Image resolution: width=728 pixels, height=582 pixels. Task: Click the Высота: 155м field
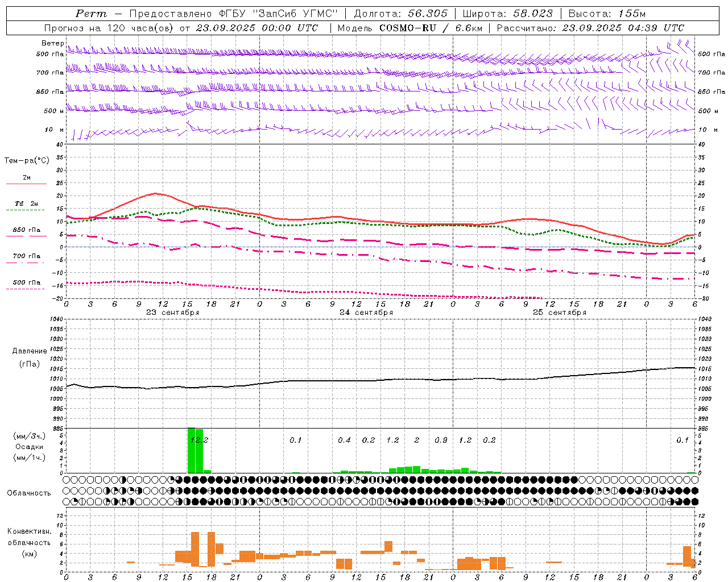point(607,14)
